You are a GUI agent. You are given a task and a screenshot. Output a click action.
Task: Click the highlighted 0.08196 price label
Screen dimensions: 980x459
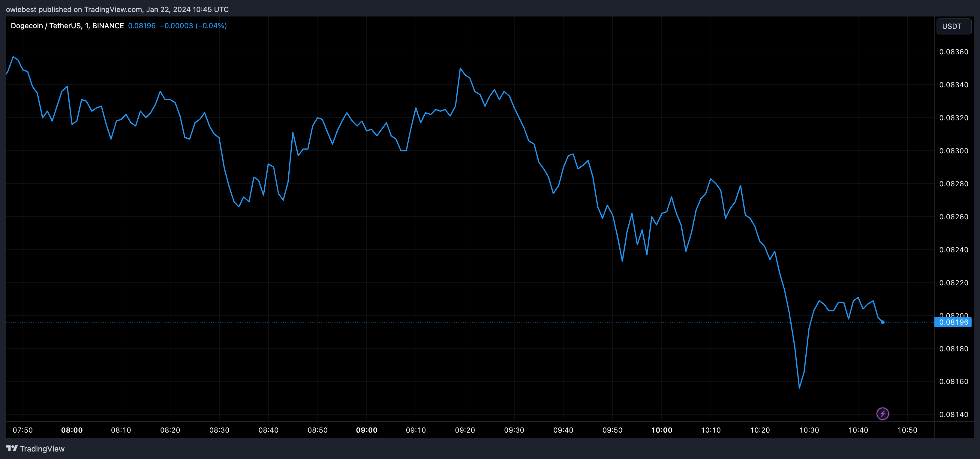[953, 322]
